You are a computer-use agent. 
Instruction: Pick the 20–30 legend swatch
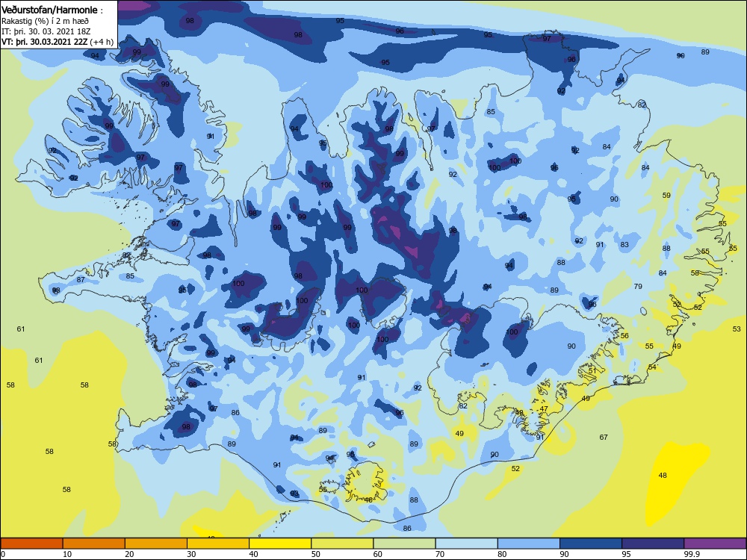156,544
